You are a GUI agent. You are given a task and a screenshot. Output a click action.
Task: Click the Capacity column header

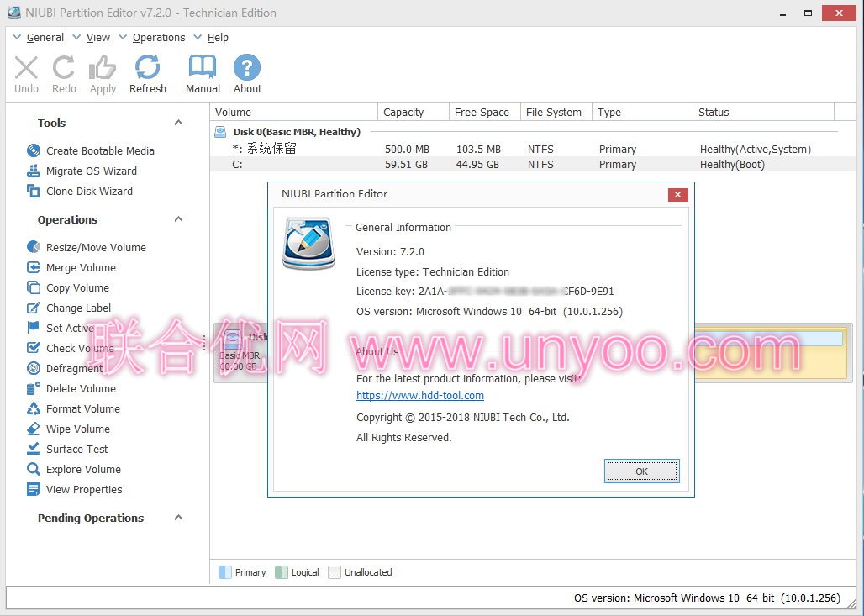(x=414, y=112)
